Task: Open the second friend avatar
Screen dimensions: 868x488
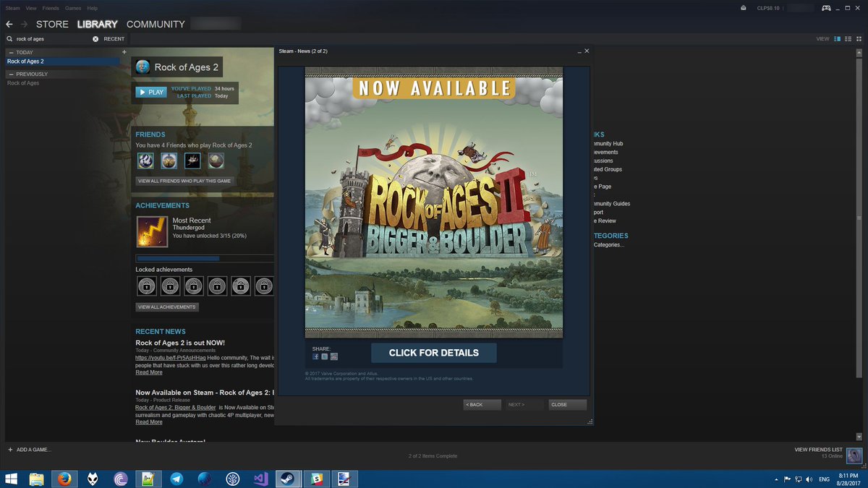Action: point(169,160)
